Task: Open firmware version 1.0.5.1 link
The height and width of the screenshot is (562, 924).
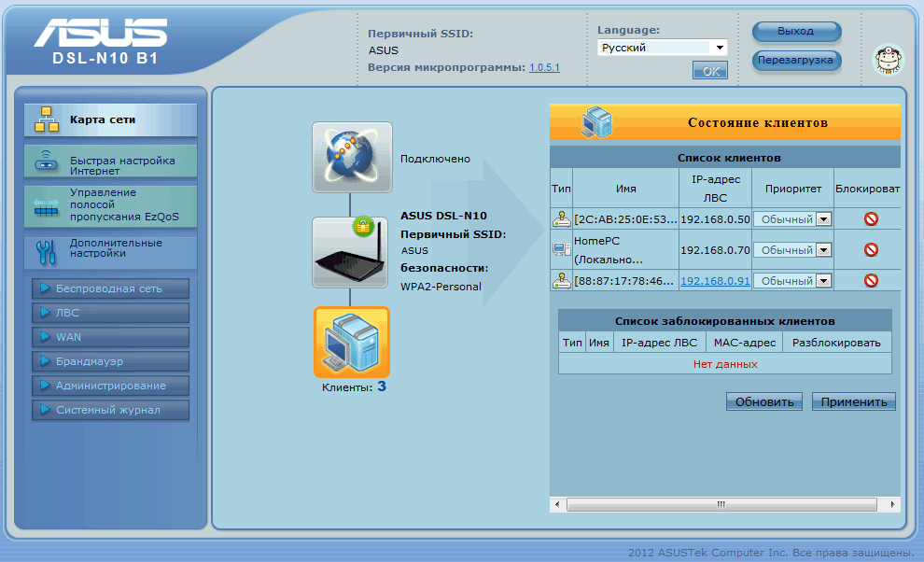Action: (x=544, y=68)
